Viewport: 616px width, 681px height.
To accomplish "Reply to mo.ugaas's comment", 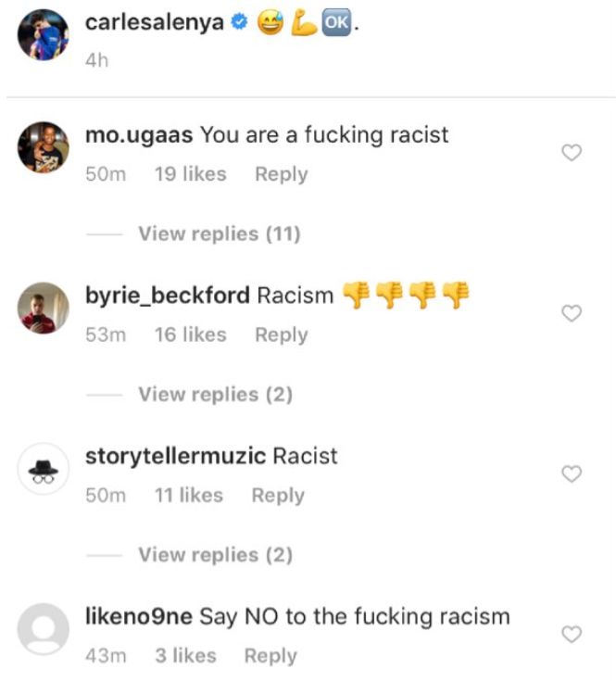I will click(x=282, y=174).
